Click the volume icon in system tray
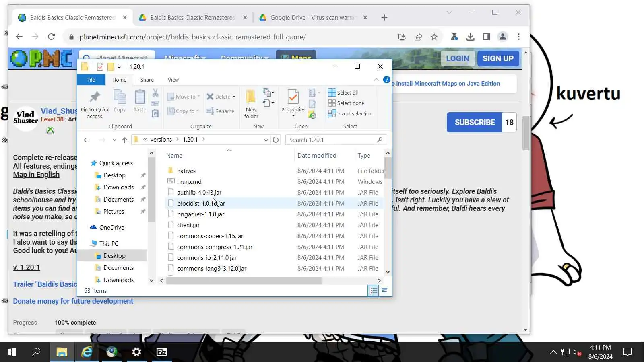This screenshot has width=644, height=362. (x=577, y=352)
